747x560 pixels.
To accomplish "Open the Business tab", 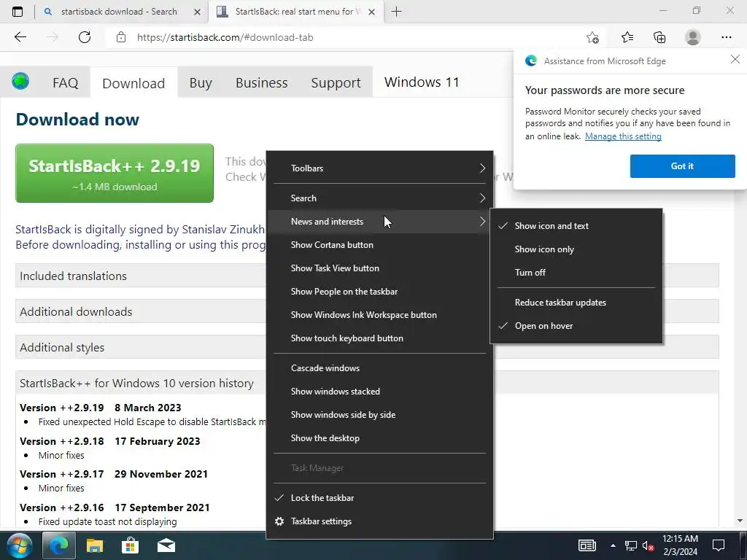I will click(x=262, y=83).
